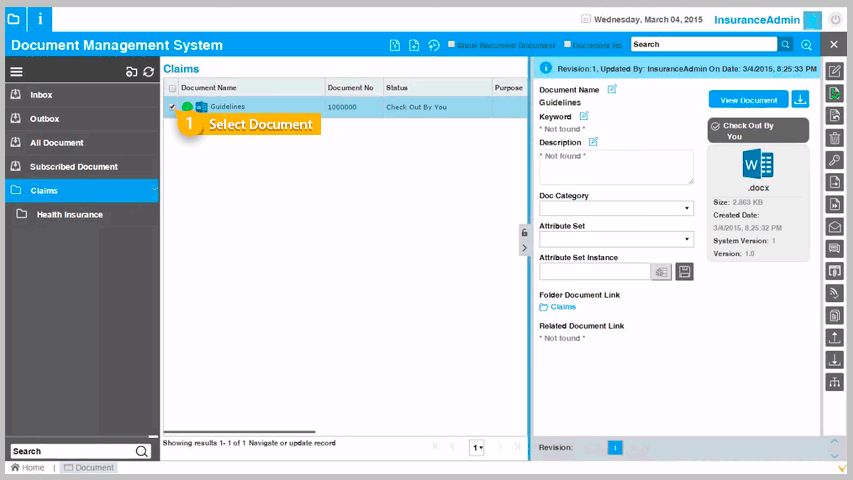Refresh the folder tree
This screenshot has height=480, width=853.
(149, 72)
